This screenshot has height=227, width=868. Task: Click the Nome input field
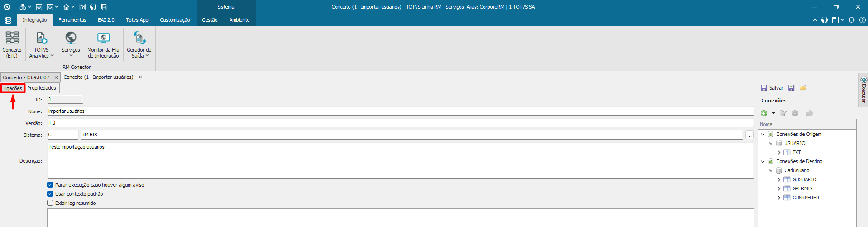(400, 111)
